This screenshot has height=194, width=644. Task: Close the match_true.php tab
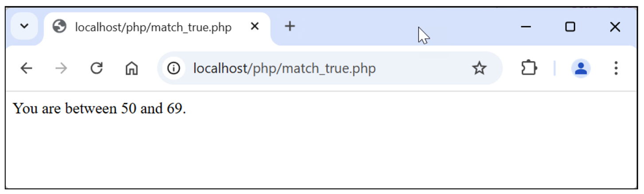[255, 27]
